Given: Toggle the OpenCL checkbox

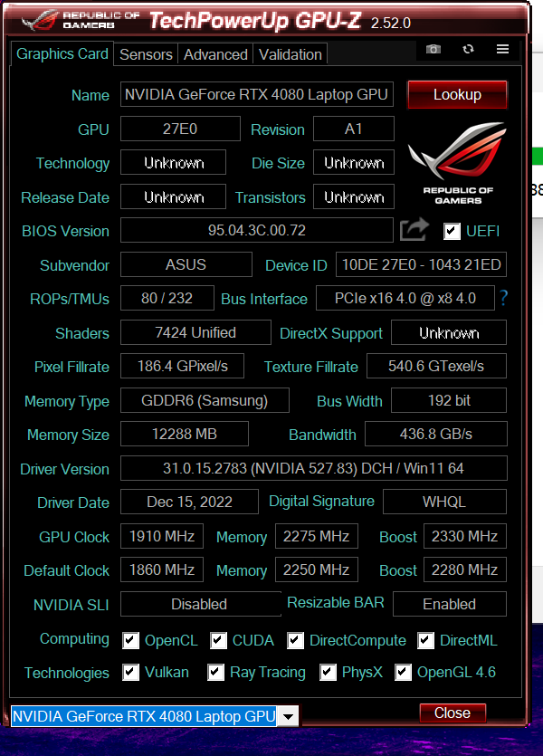Looking at the screenshot, I should pyautogui.click(x=130, y=641).
